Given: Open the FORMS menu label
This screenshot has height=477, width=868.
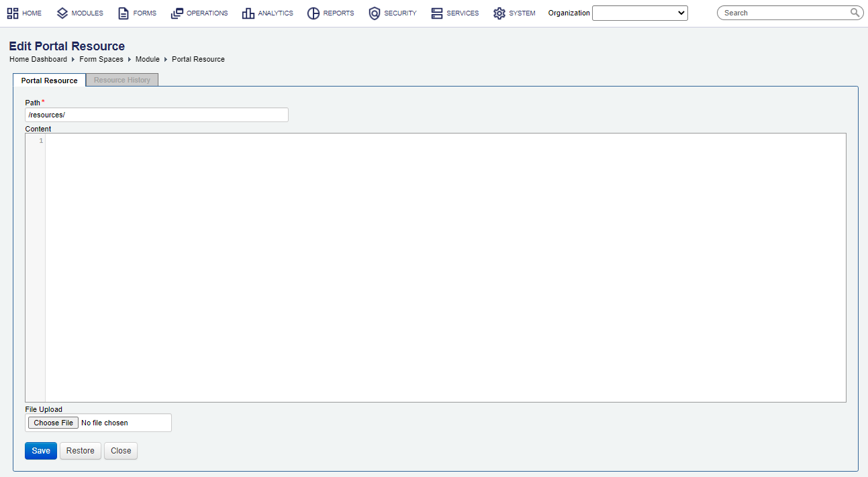Looking at the screenshot, I should 145,13.
